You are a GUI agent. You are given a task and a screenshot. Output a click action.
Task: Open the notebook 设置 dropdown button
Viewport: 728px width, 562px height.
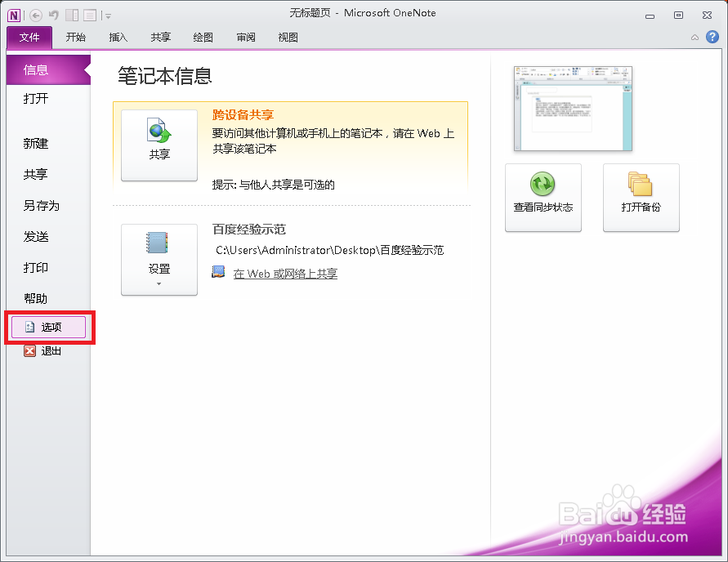click(159, 260)
